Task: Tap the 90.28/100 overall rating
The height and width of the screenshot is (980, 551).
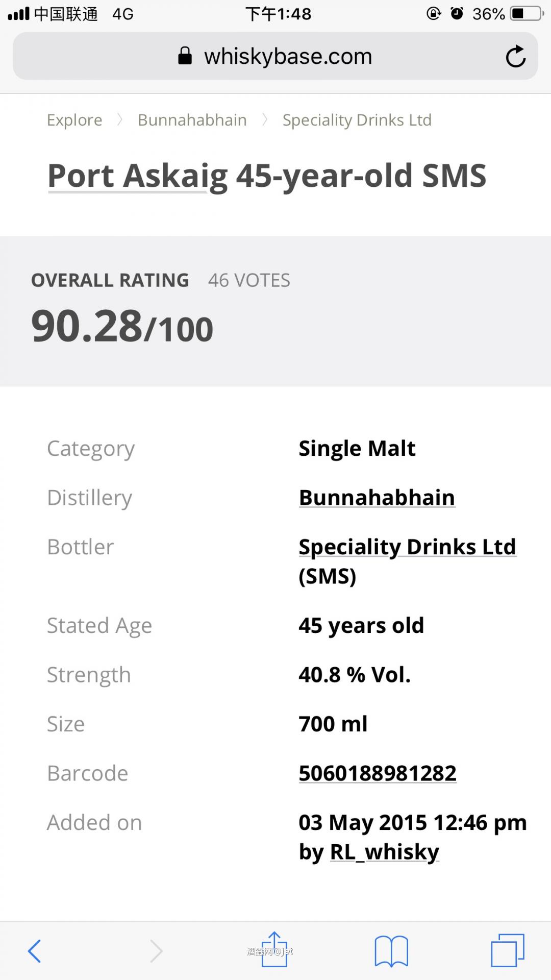Action: [x=122, y=327]
